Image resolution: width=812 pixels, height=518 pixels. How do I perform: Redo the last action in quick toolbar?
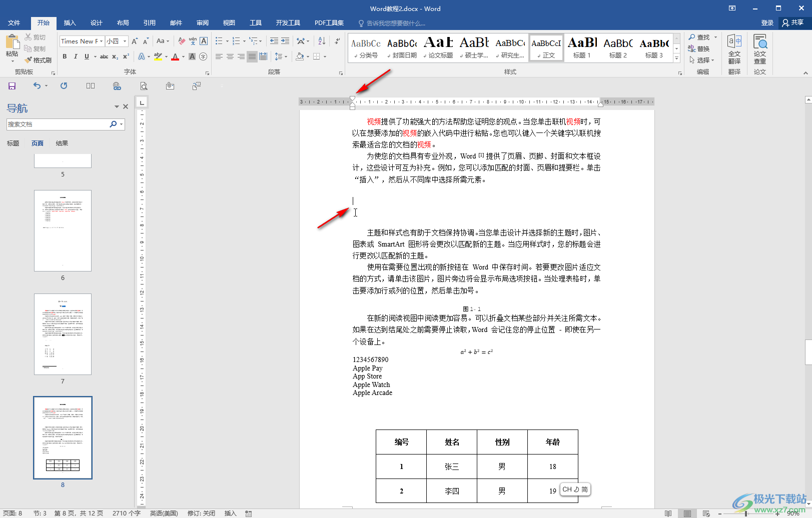[x=64, y=86]
